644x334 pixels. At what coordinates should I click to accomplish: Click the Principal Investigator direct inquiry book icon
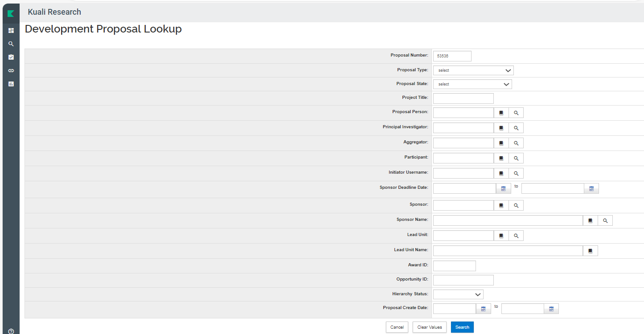coord(501,128)
